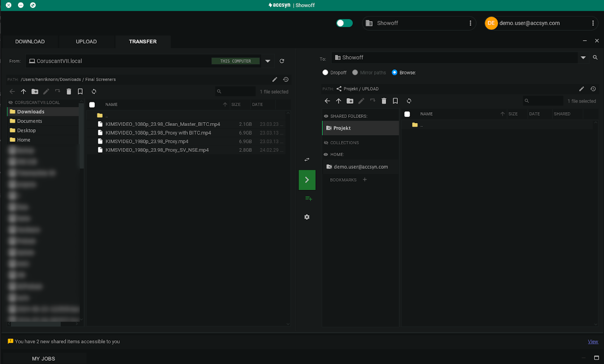Toggle visibility of CORUSCANTVII.LOCAL section

tap(11, 102)
